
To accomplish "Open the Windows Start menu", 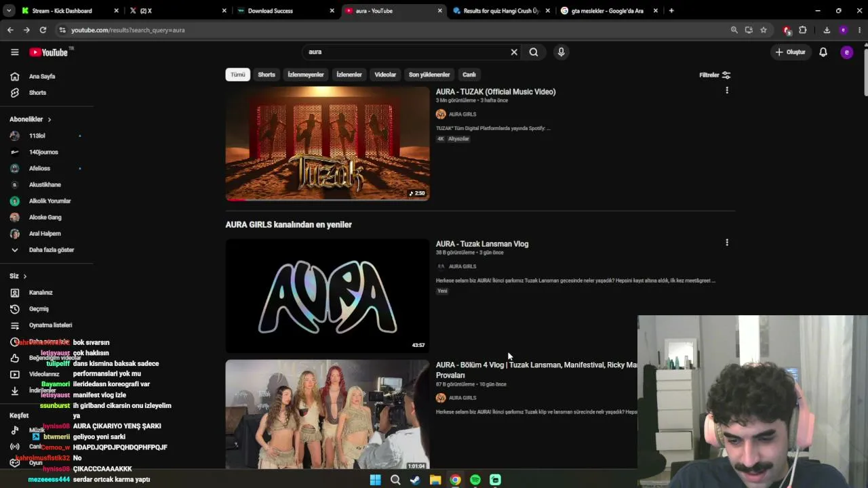I will [x=375, y=480].
